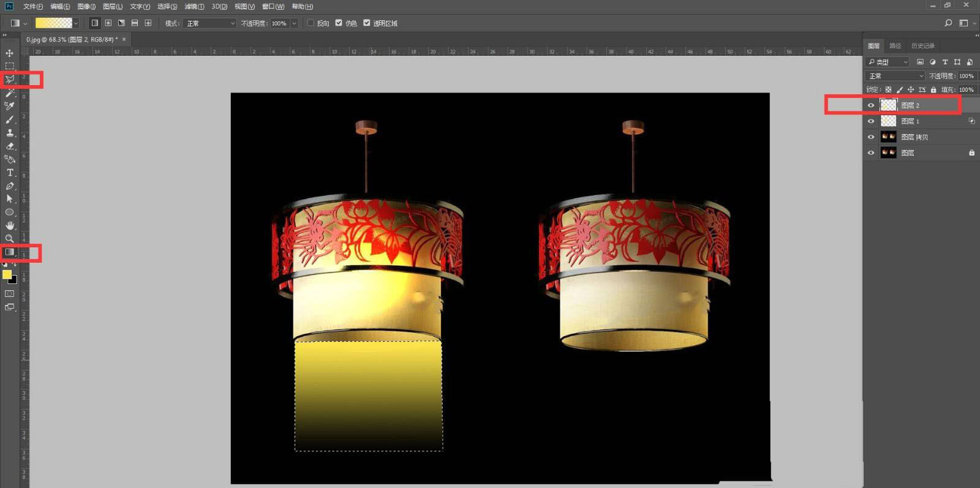This screenshot has height=488, width=980.
Task: Select the Eraser tool
Action: (10, 146)
